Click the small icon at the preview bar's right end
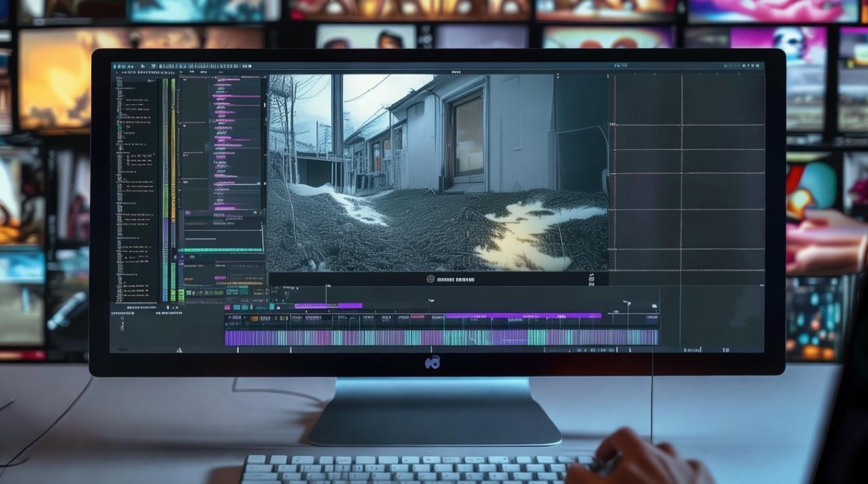The image size is (868, 484). click(591, 280)
